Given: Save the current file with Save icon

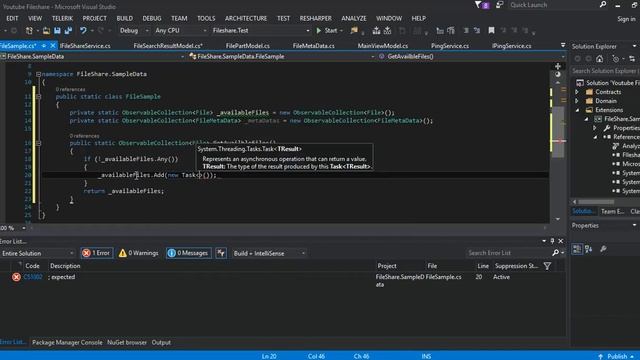Looking at the screenshot, I should click(x=57, y=31).
